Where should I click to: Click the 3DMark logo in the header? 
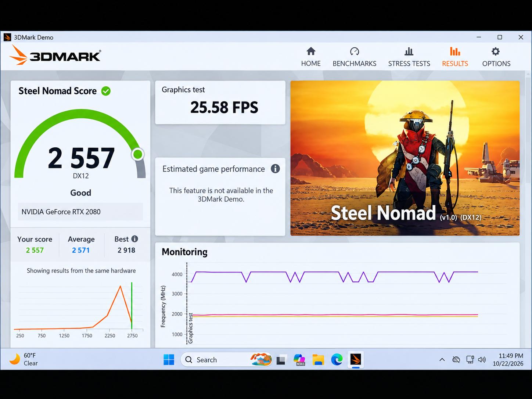point(55,55)
